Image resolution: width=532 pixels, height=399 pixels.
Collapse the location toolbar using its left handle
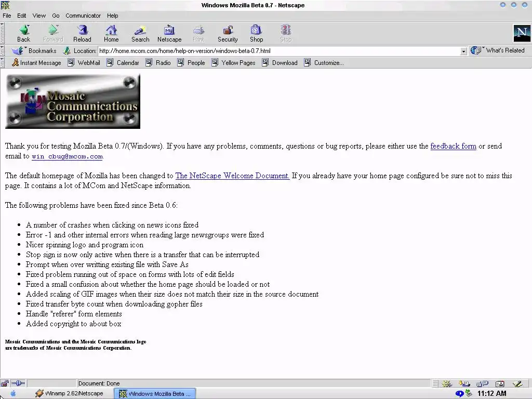coord(2,51)
